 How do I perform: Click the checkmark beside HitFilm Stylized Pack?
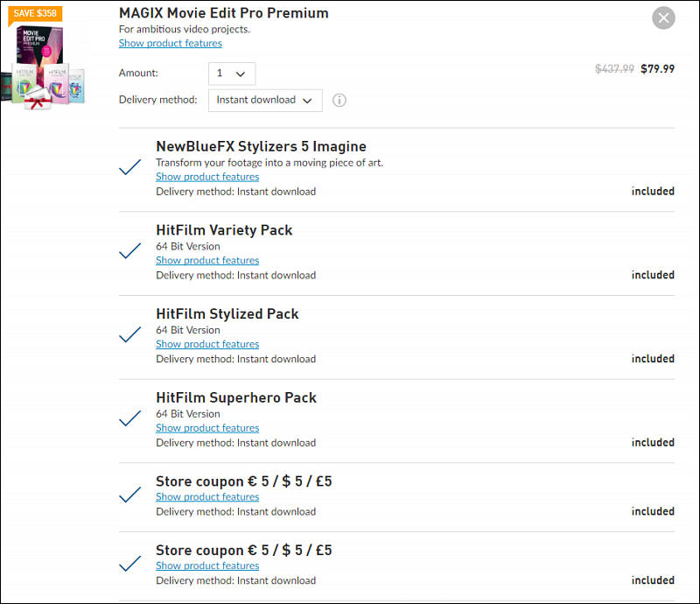129,334
